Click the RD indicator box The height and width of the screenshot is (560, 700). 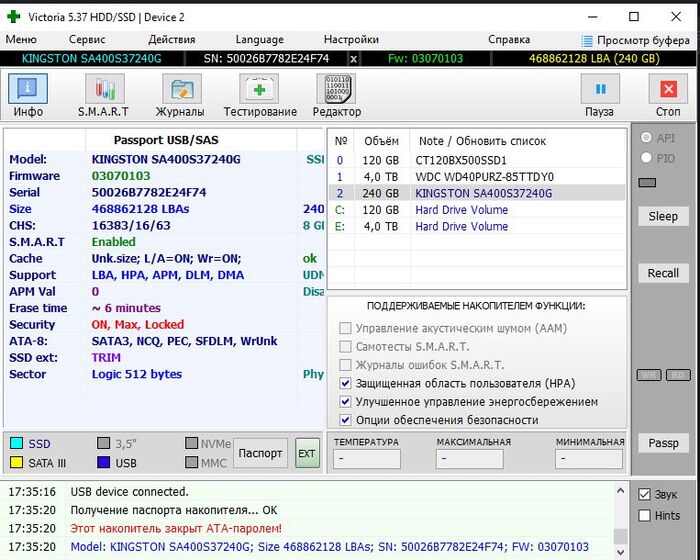point(678,375)
